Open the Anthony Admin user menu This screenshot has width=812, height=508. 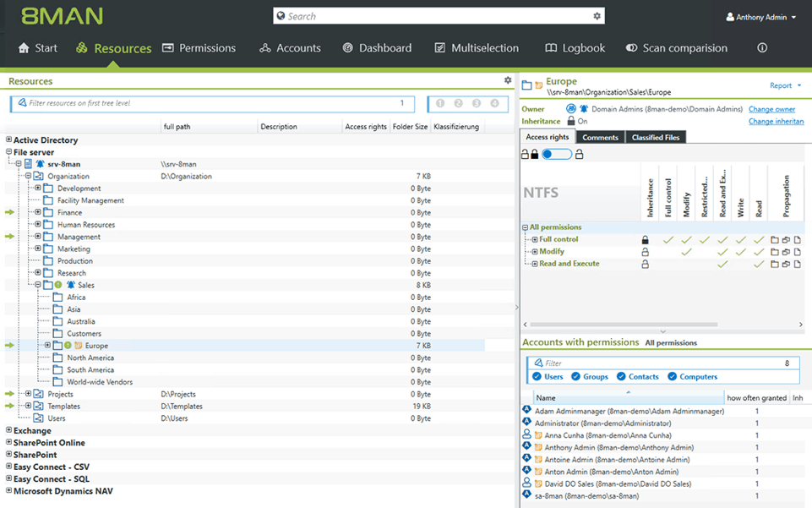(760, 17)
